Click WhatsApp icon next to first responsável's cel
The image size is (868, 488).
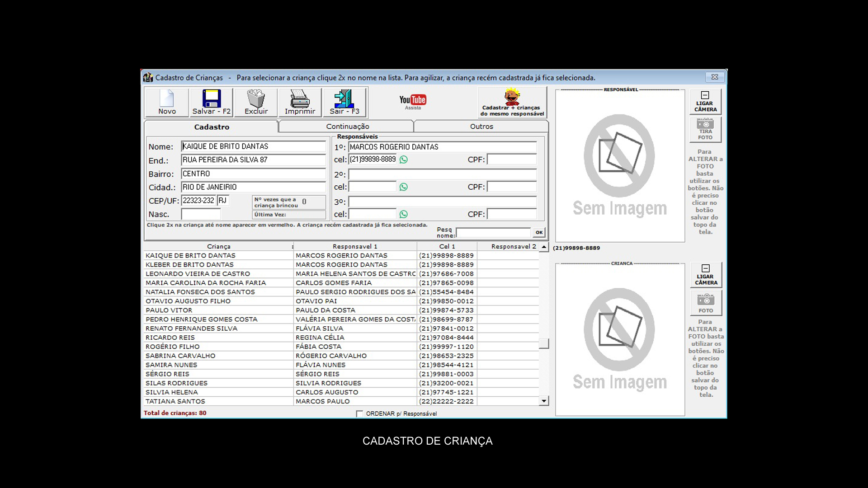[x=404, y=160]
